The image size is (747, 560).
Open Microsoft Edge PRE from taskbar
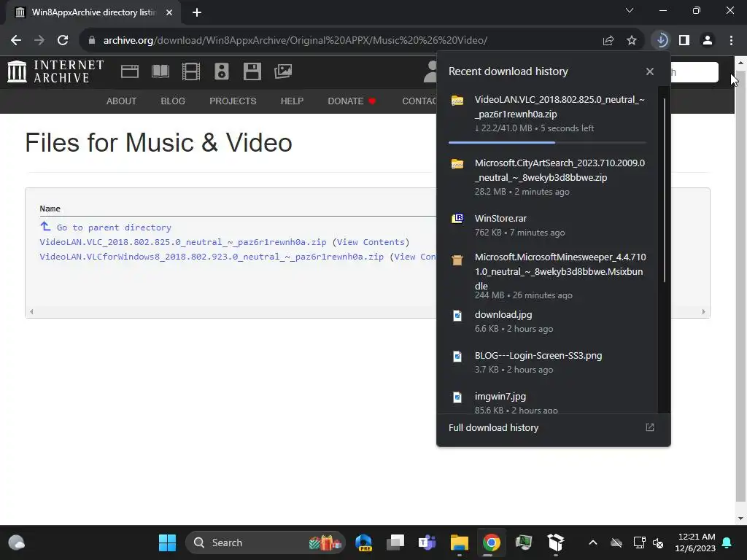point(364,542)
